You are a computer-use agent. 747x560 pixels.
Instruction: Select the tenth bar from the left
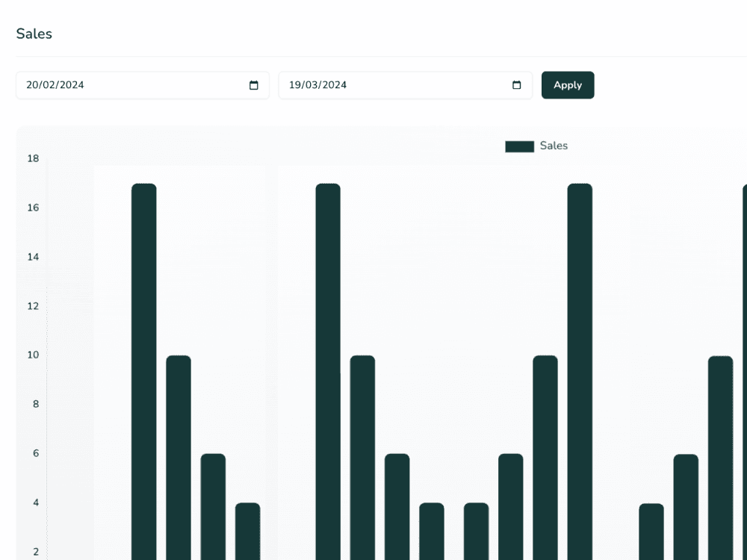click(511, 506)
